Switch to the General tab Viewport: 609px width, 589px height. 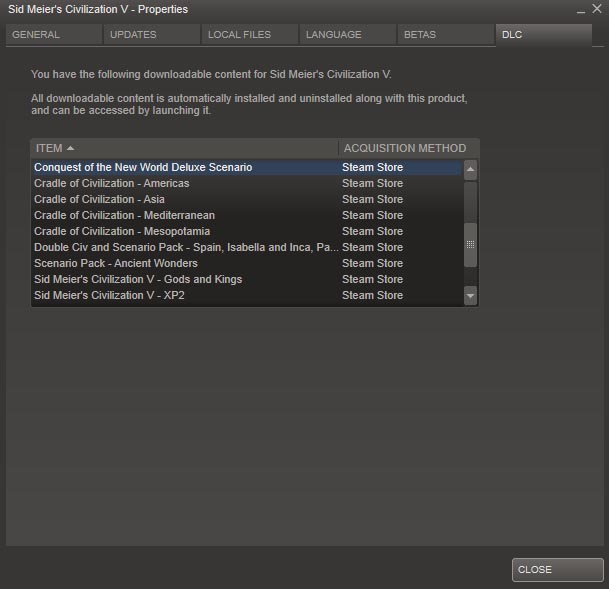pos(54,35)
